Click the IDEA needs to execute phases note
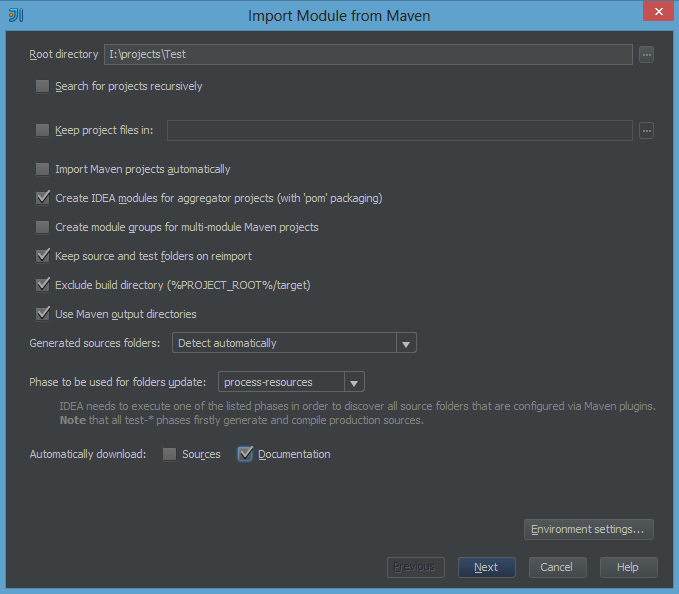 358,413
